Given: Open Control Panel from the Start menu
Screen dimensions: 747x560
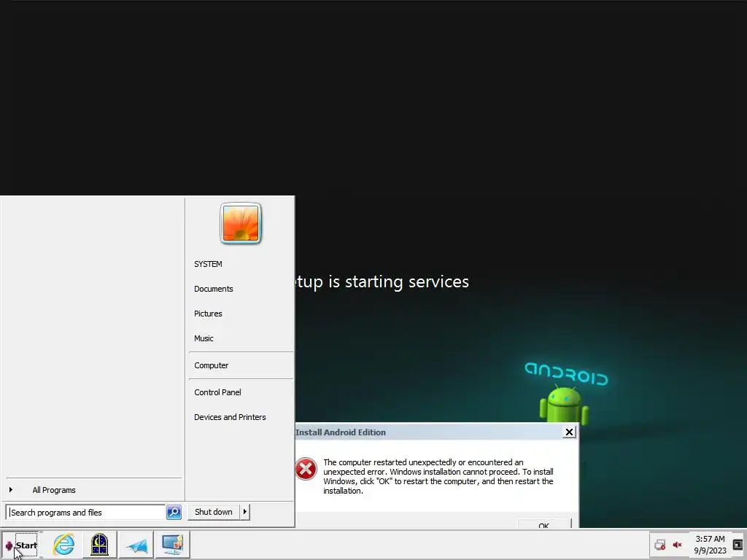Looking at the screenshot, I should [217, 392].
